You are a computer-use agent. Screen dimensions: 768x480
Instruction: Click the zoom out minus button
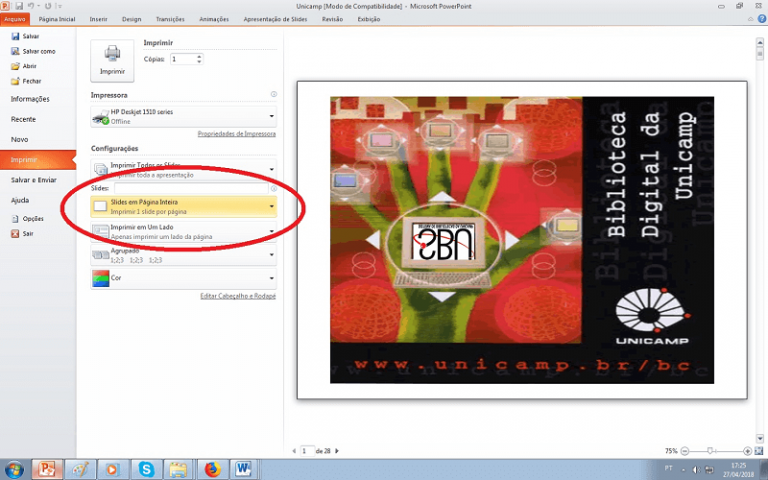coord(685,451)
